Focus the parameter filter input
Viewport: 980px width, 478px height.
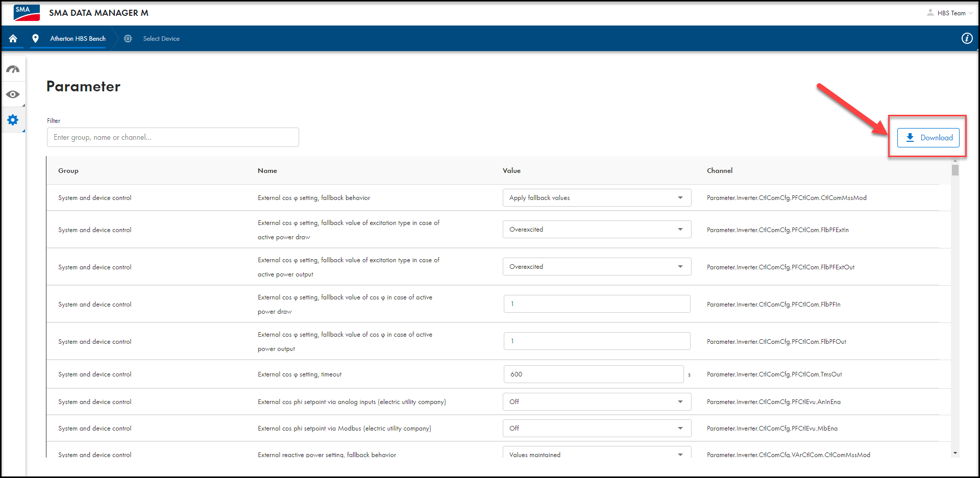[x=173, y=137]
